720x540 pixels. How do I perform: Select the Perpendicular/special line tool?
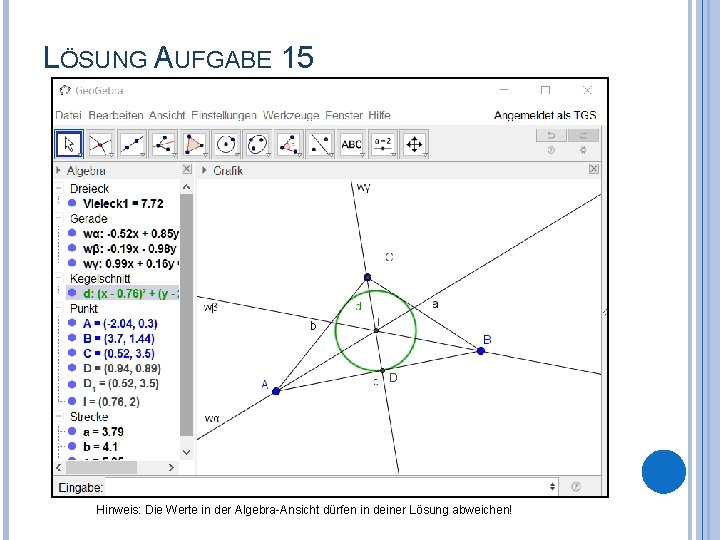163,145
